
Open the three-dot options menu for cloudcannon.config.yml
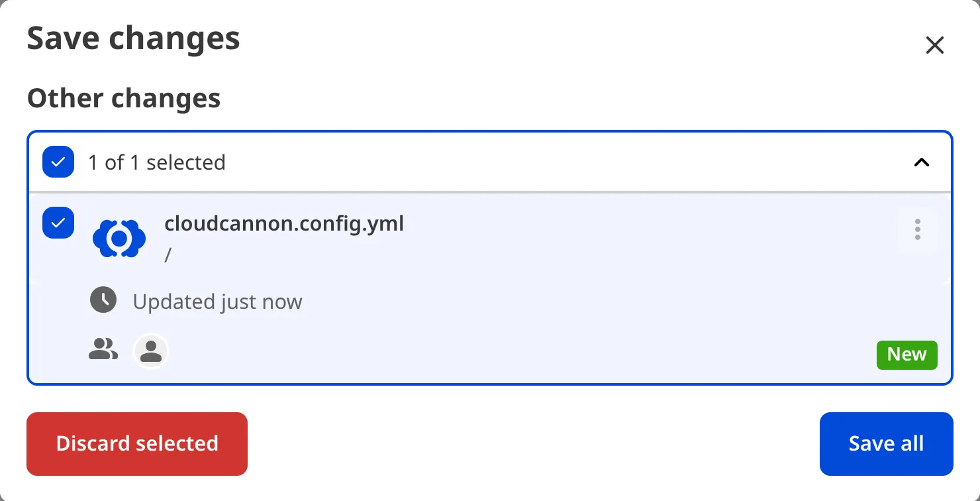tap(918, 229)
